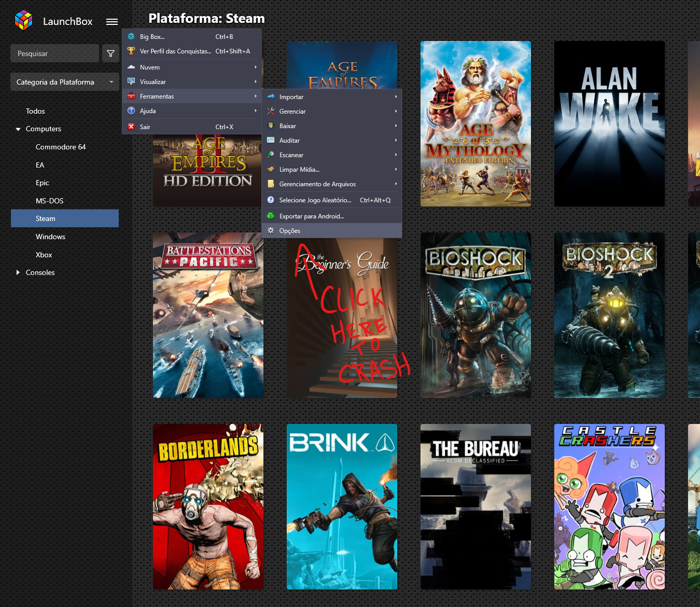Click the Visualizar monitor icon

131,81
